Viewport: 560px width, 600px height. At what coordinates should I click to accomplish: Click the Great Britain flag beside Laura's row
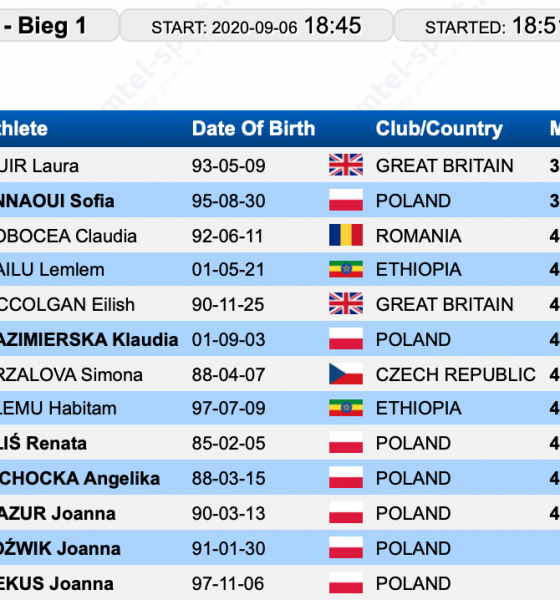(346, 165)
